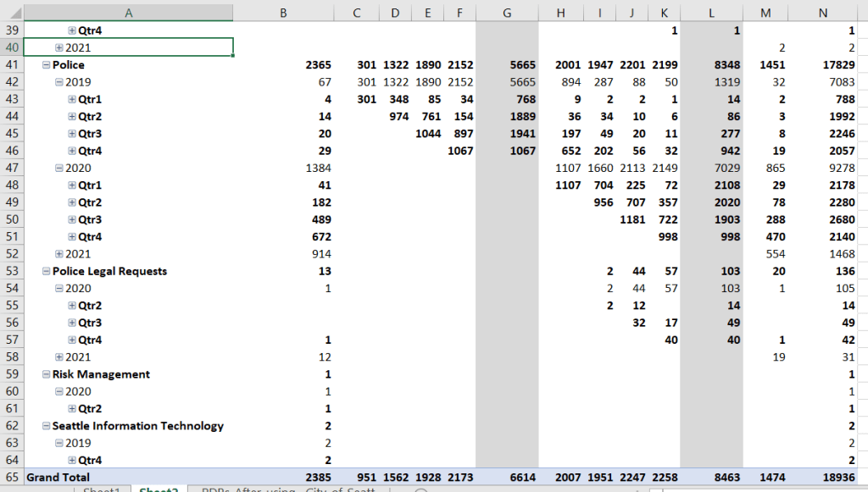Collapse the Seattle Information Technology group
Viewport: 868px width, 492px height.
tap(46, 426)
